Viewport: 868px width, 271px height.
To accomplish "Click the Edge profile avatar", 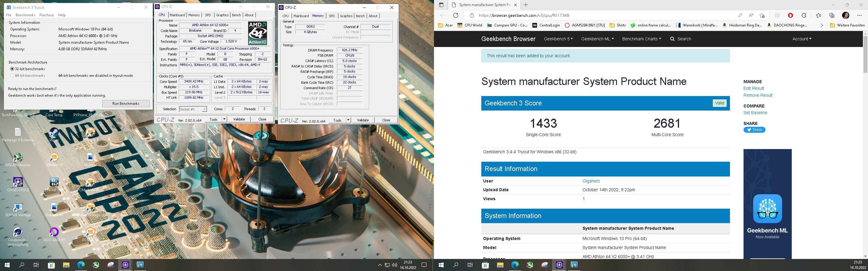I will 846,15.
